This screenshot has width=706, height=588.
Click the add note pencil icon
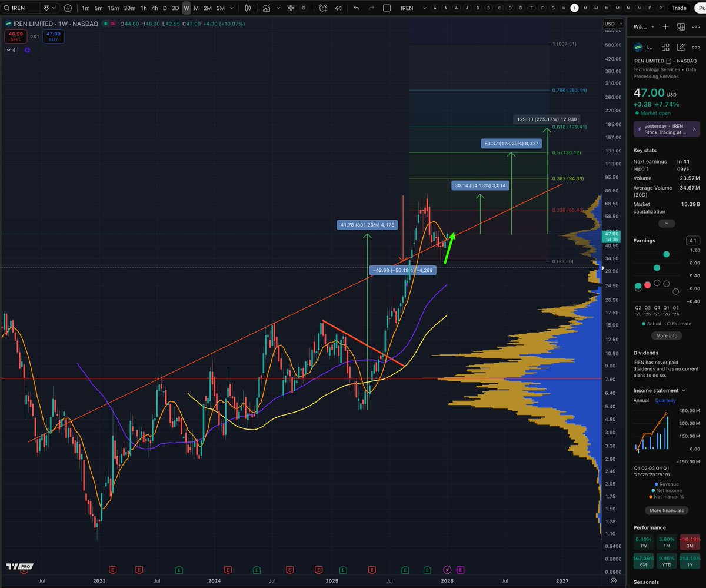coord(681,47)
